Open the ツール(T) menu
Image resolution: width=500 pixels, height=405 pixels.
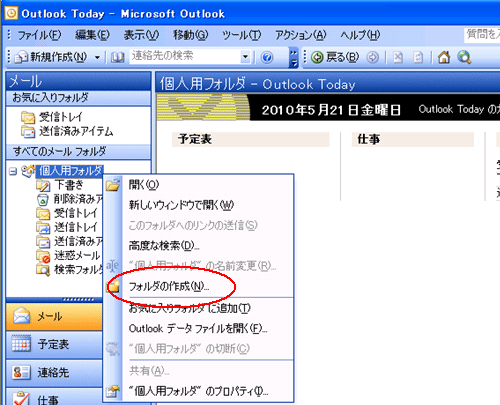click(x=241, y=35)
